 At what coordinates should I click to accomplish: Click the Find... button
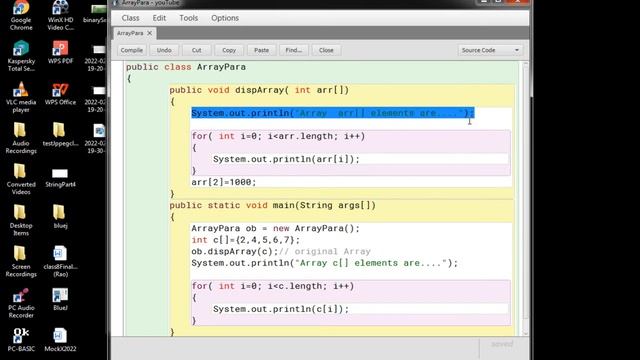click(293, 50)
